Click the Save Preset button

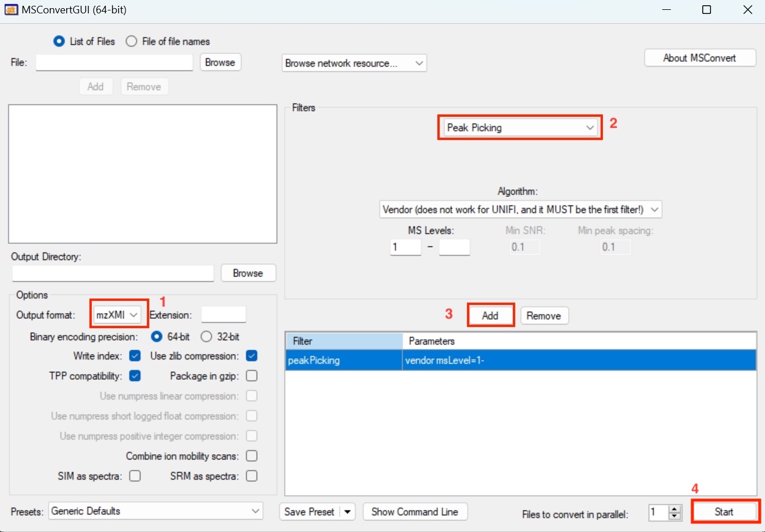[x=310, y=512]
